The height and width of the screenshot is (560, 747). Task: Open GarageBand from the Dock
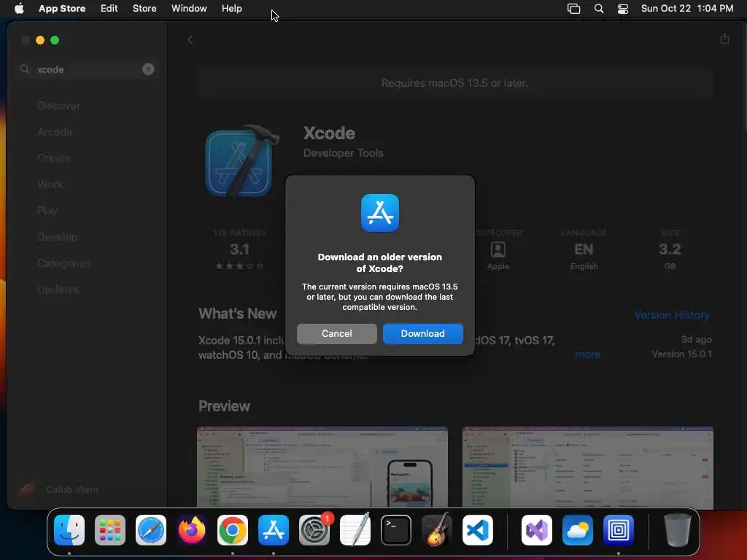[x=437, y=530]
